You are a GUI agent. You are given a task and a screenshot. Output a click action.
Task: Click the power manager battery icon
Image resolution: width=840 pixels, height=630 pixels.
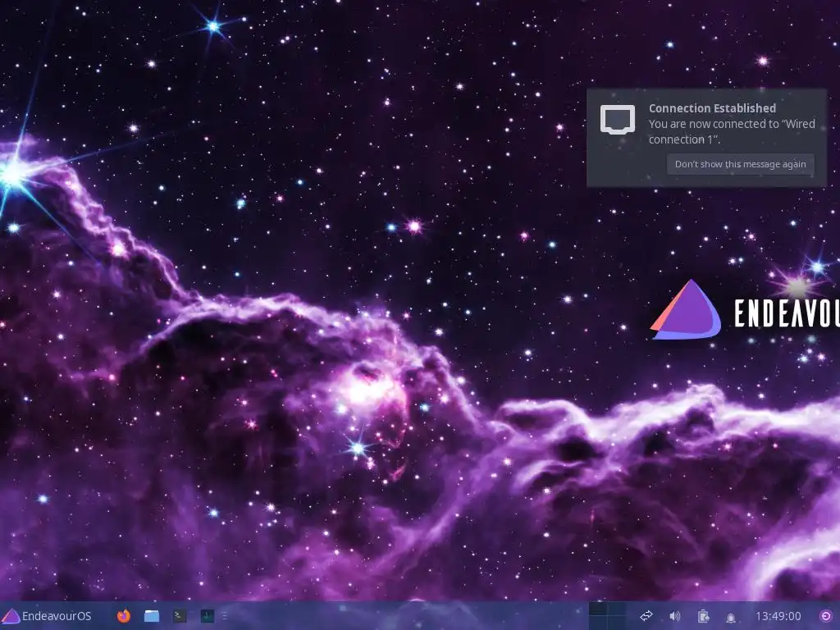(703, 616)
